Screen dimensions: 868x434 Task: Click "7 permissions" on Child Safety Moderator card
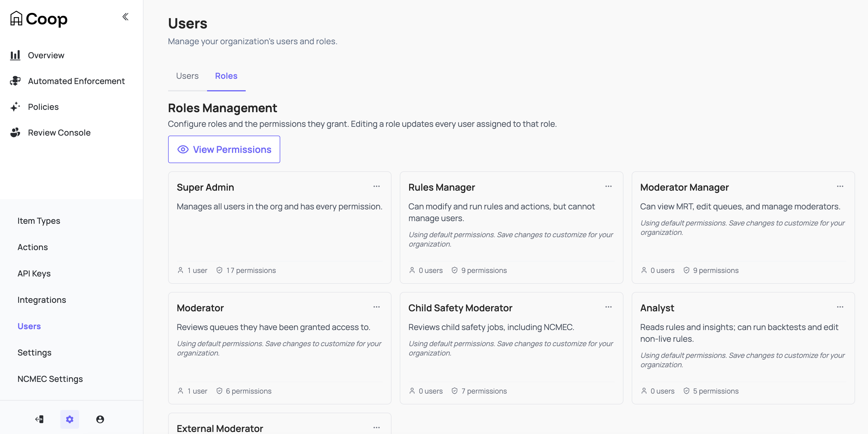pos(484,391)
